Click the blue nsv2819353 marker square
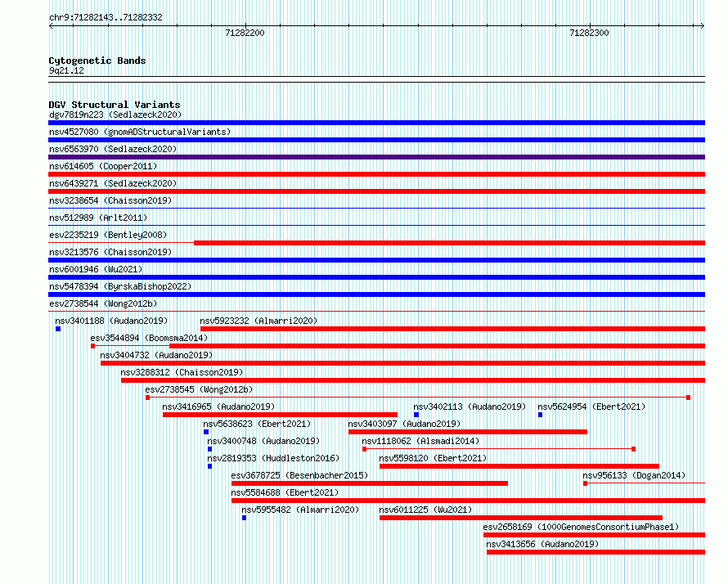The width and height of the screenshot is (728, 584). (x=210, y=466)
